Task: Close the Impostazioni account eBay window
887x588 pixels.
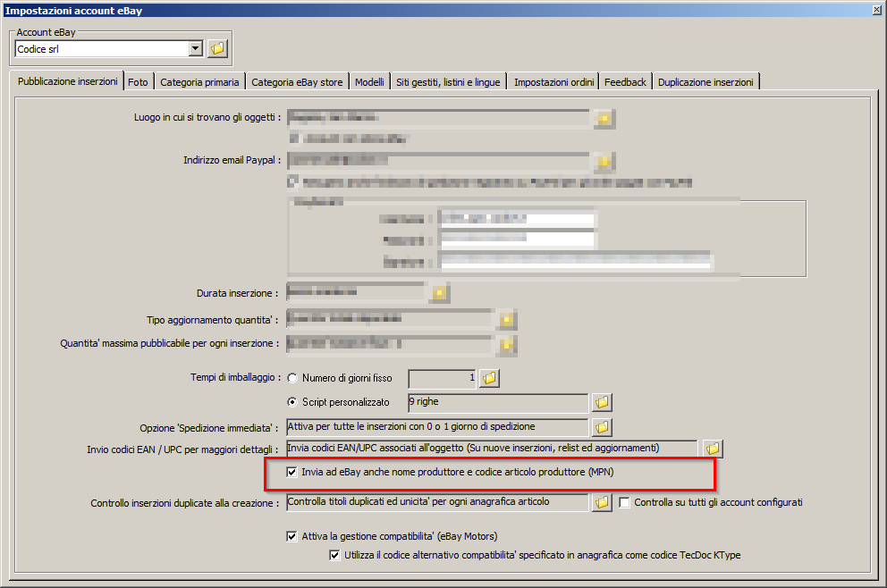Action: pos(877,10)
